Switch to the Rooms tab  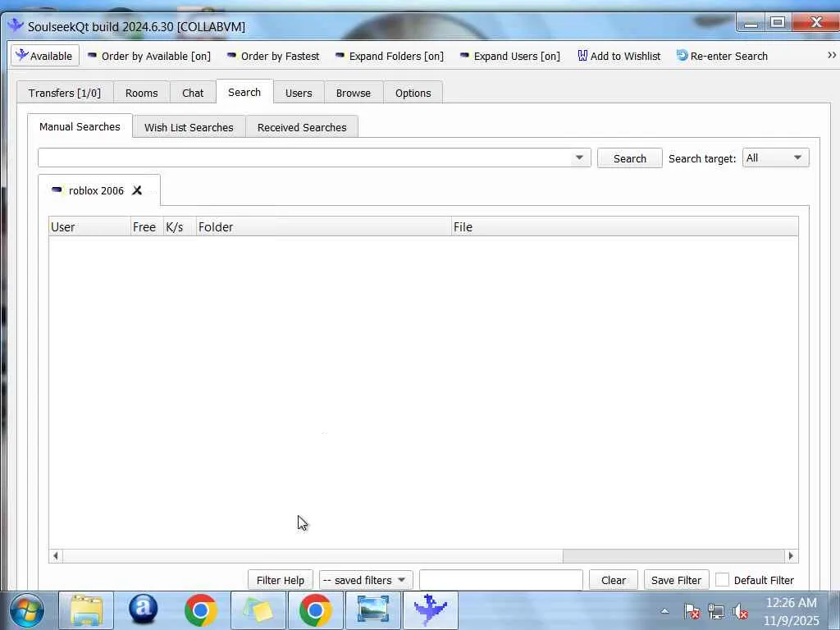141,93
